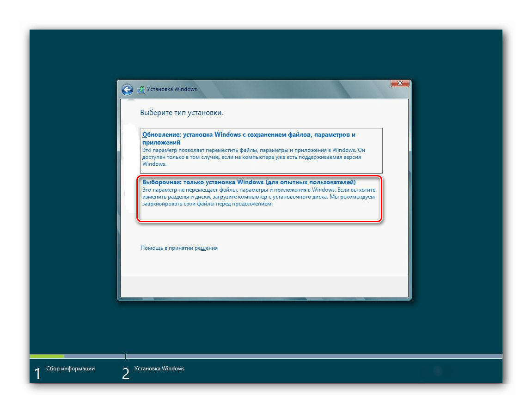Click the Сбор информации step label
This screenshot has height=399, width=532.
(71, 369)
